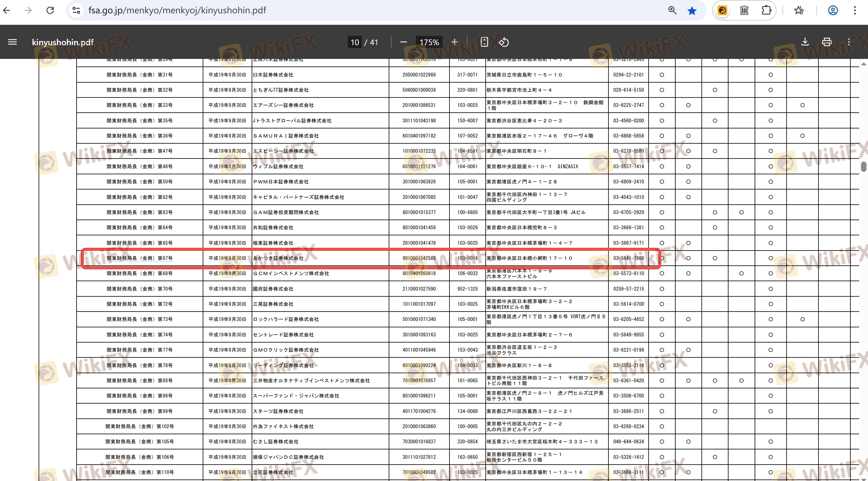
Task: Click 極東証券株式会社 cell
Action: 273,243
